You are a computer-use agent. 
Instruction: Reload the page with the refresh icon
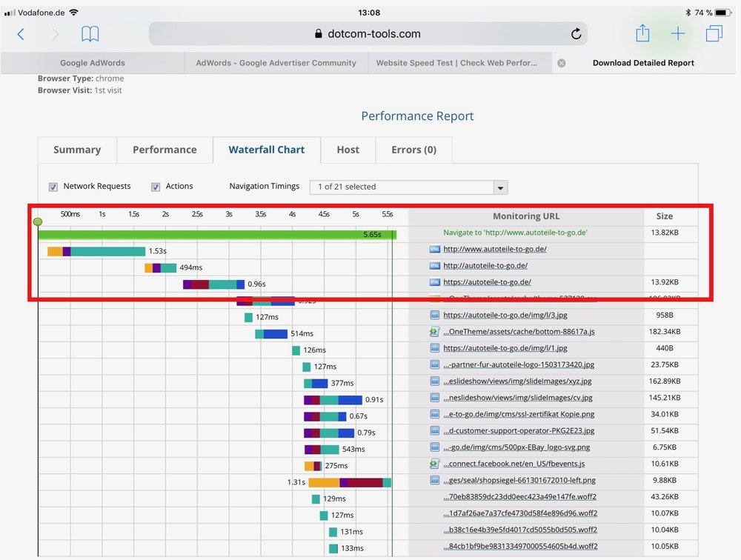point(576,33)
